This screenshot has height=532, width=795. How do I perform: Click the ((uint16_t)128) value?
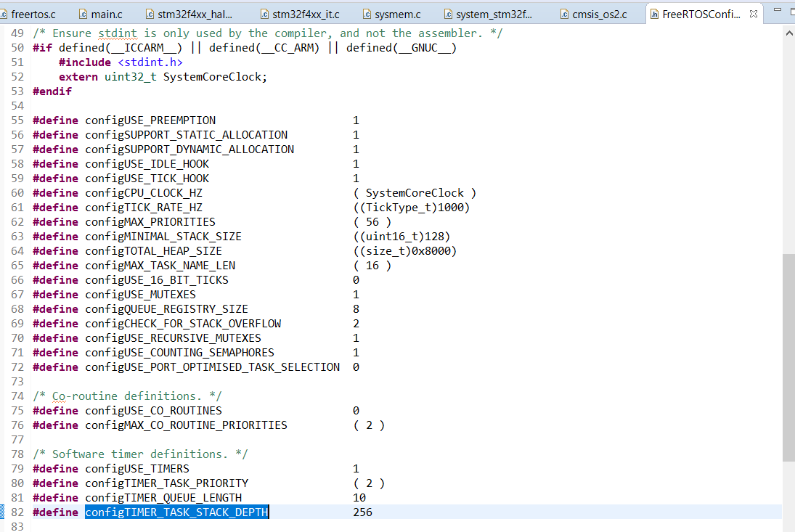coord(401,237)
